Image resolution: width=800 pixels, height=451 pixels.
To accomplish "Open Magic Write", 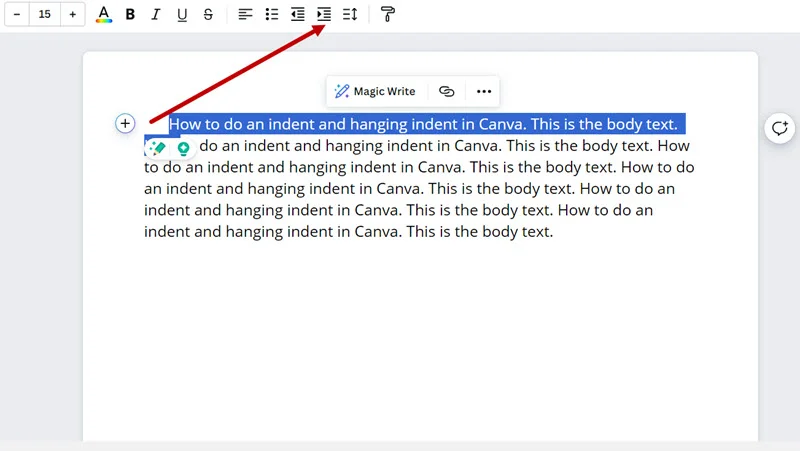I will click(375, 91).
